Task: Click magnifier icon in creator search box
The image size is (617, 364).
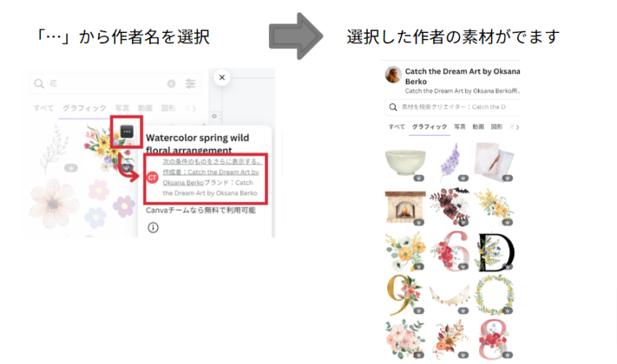Action: click(393, 107)
